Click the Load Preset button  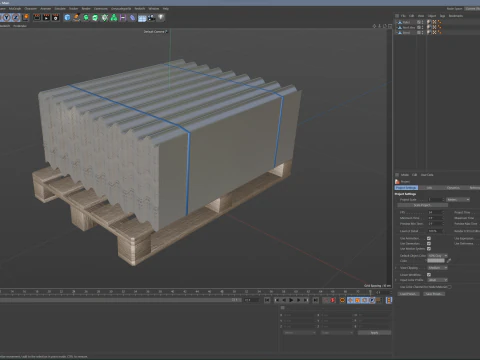pos(408,294)
